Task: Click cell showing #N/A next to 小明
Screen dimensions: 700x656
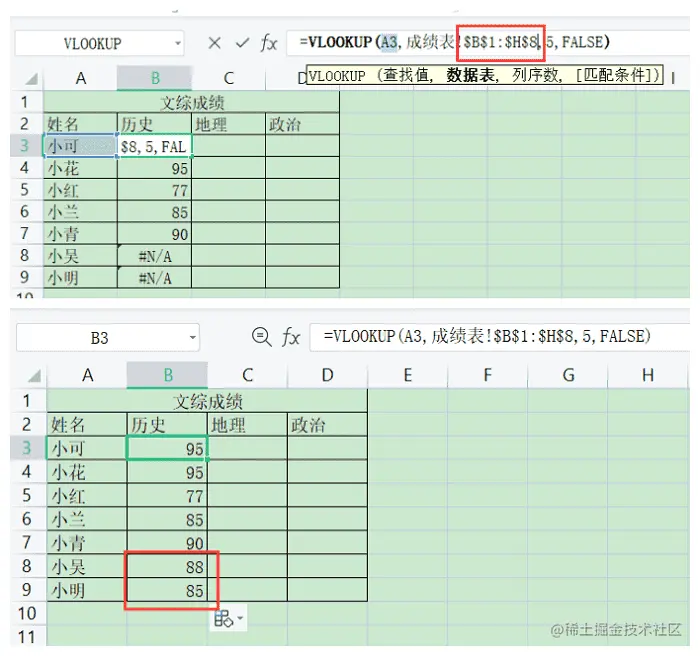Action: click(x=154, y=278)
